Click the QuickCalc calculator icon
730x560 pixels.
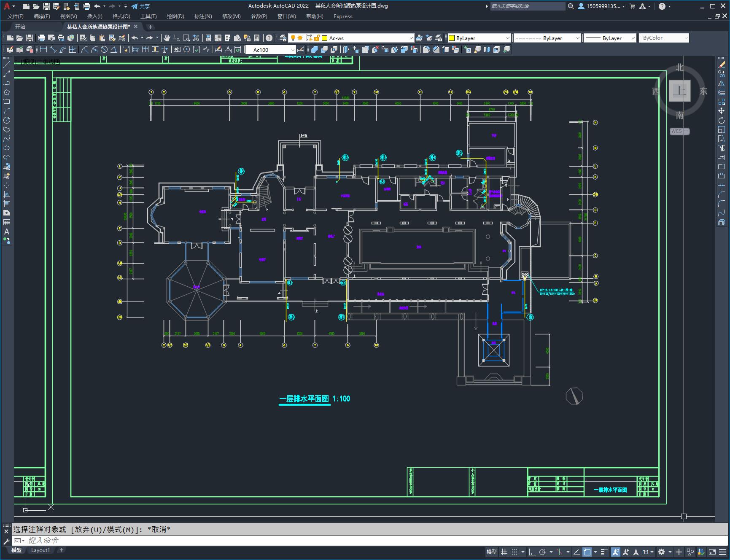[x=257, y=38]
